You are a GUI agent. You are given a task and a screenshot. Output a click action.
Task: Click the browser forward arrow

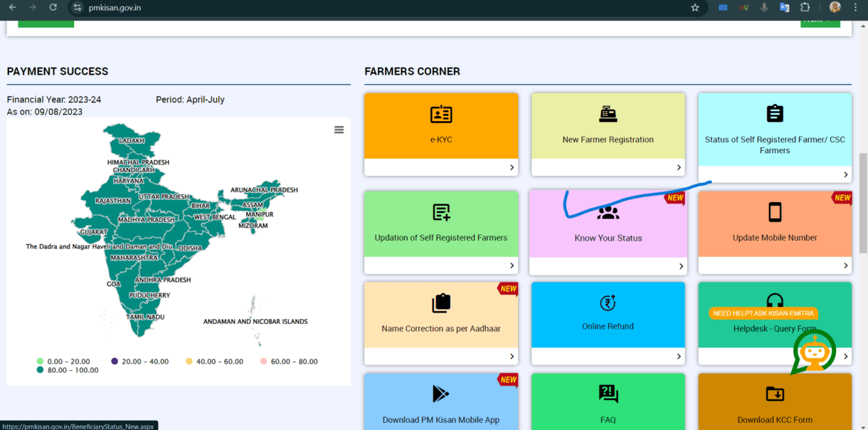pyautogui.click(x=32, y=7)
